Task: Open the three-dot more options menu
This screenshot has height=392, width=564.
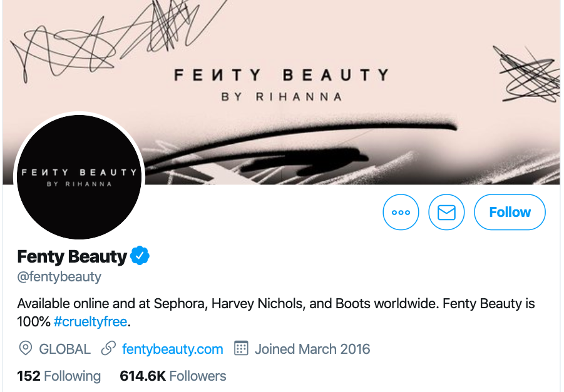Action: coord(401,212)
